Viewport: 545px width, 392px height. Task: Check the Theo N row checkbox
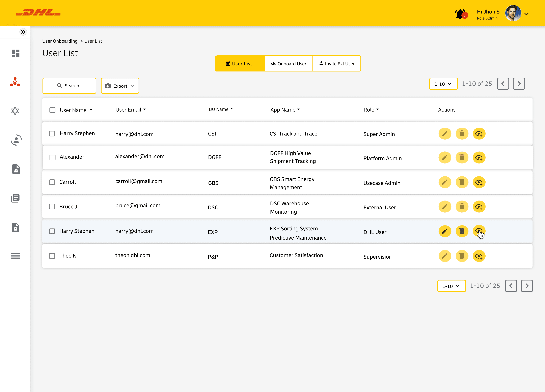click(52, 256)
